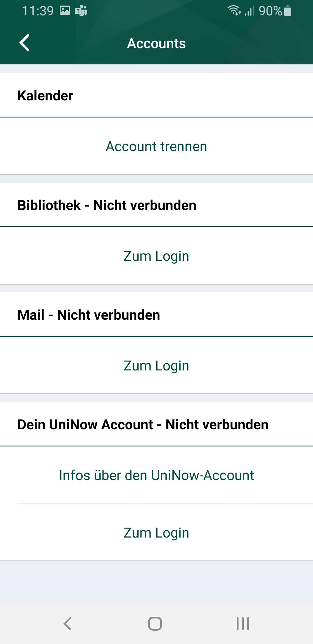313x644 pixels.
Task: Tap the image notification icon in status bar
Action: pyautogui.click(x=65, y=11)
